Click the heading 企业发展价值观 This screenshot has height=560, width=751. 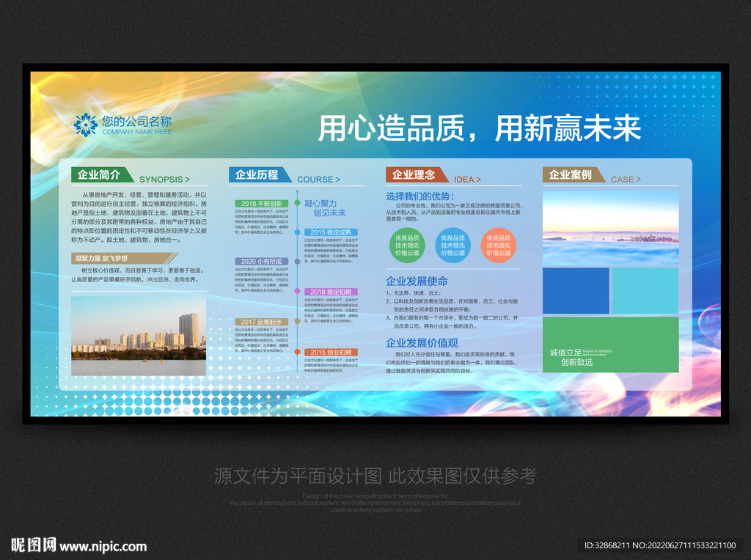click(x=422, y=343)
